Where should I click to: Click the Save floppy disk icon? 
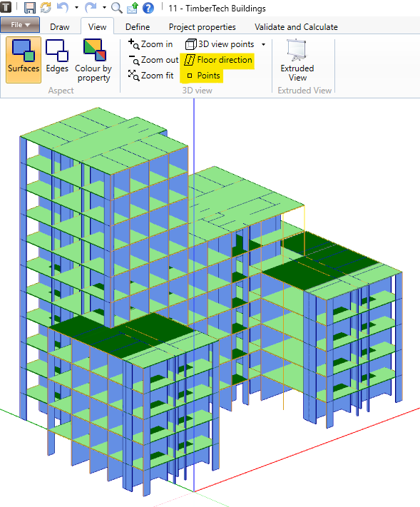(30, 7)
